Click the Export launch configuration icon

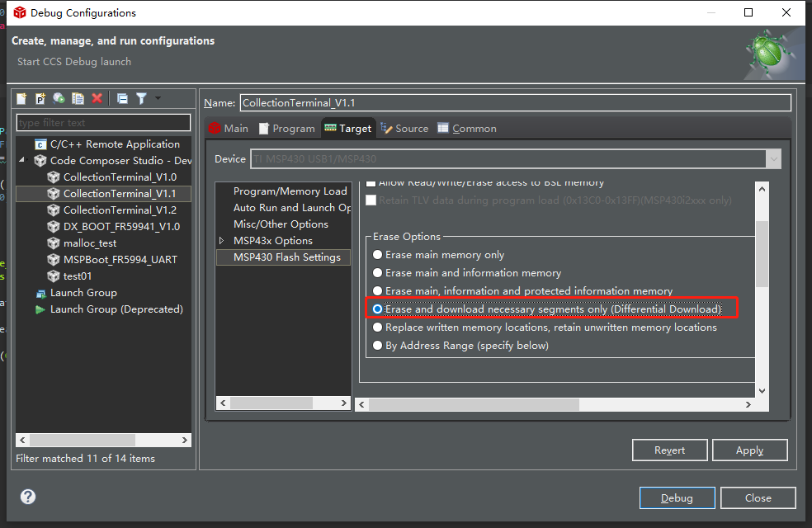[x=59, y=98]
